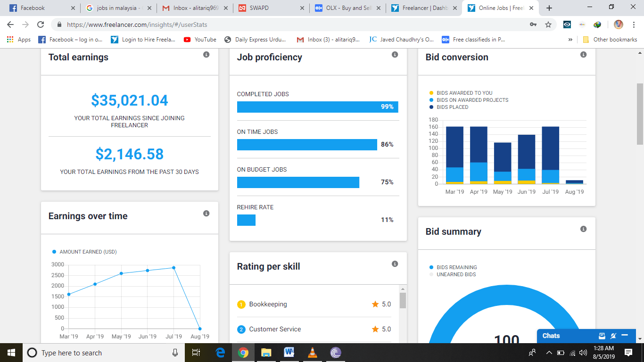
Task: Click Rehire Rate 11% progress bar
Action: [246, 220]
